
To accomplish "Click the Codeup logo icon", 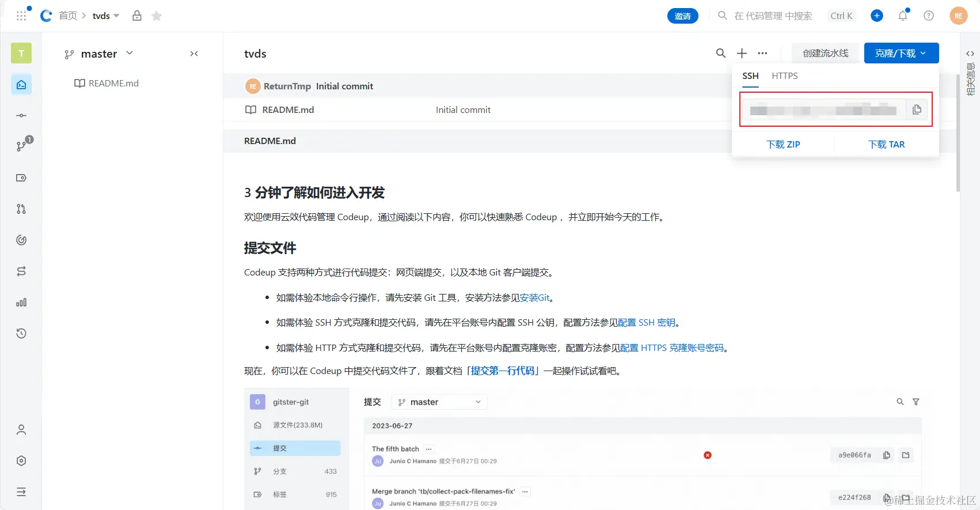I will pyautogui.click(x=46, y=16).
